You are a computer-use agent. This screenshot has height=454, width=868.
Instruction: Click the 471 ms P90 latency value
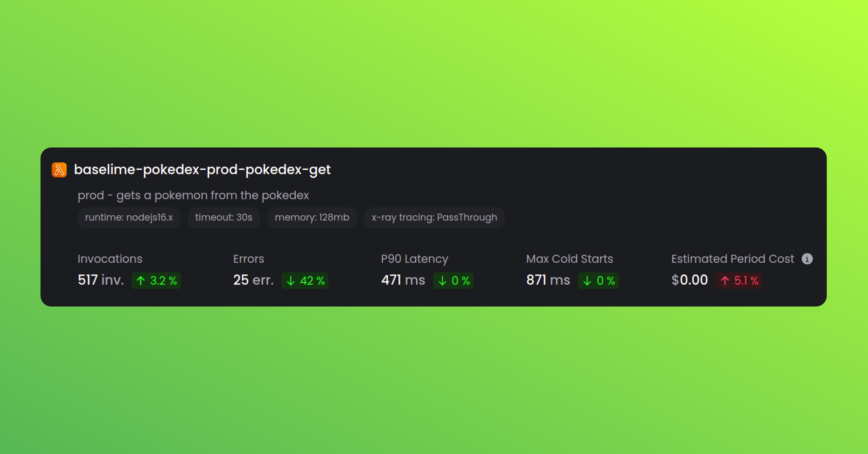click(x=403, y=280)
